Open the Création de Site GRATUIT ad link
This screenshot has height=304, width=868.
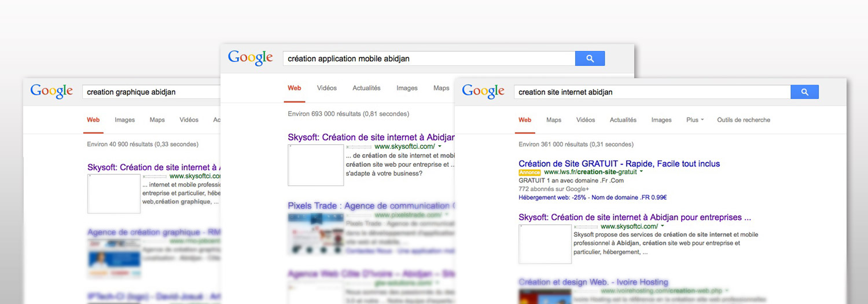(619, 164)
